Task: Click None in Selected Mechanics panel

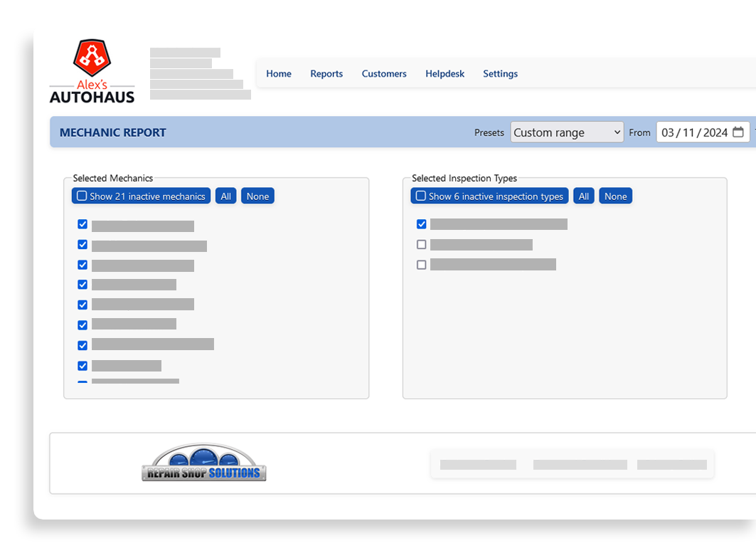Action: [257, 195]
